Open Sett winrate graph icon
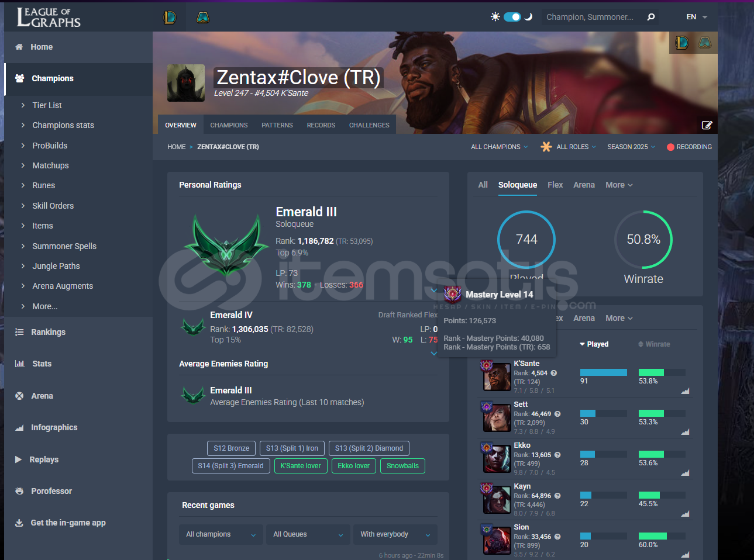 pos(685,432)
